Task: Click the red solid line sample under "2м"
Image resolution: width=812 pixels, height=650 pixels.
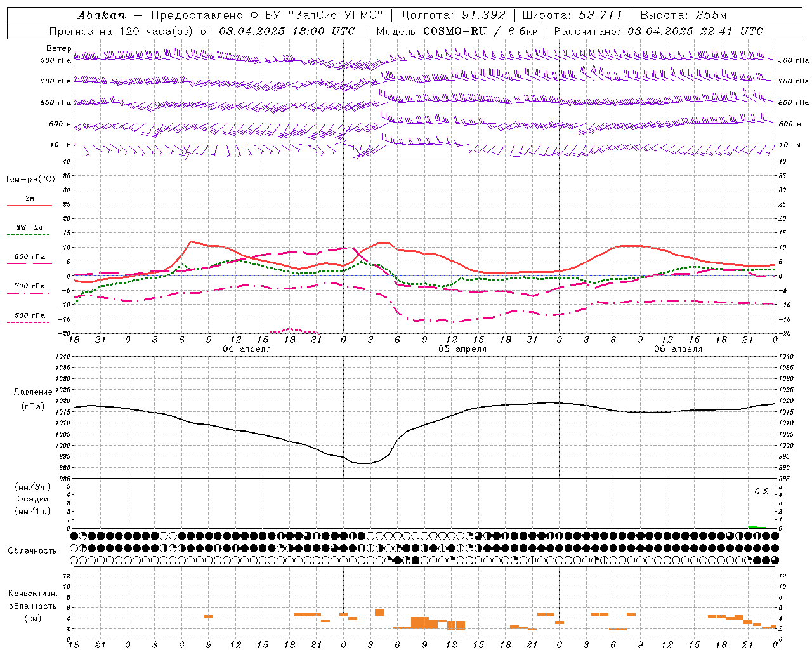Action: [30, 206]
